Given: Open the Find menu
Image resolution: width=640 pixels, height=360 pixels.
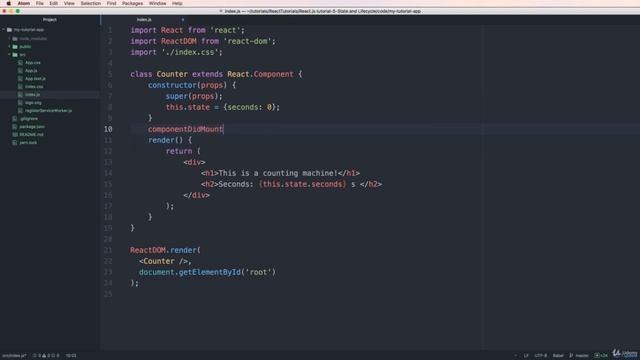Looking at the screenshot, I should click(111, 3).
